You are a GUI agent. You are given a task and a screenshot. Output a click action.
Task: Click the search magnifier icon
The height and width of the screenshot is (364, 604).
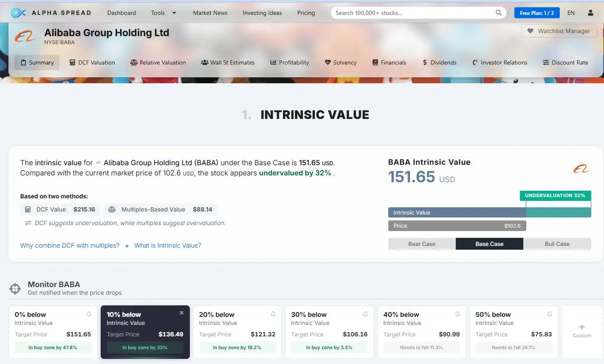[498, 13]
